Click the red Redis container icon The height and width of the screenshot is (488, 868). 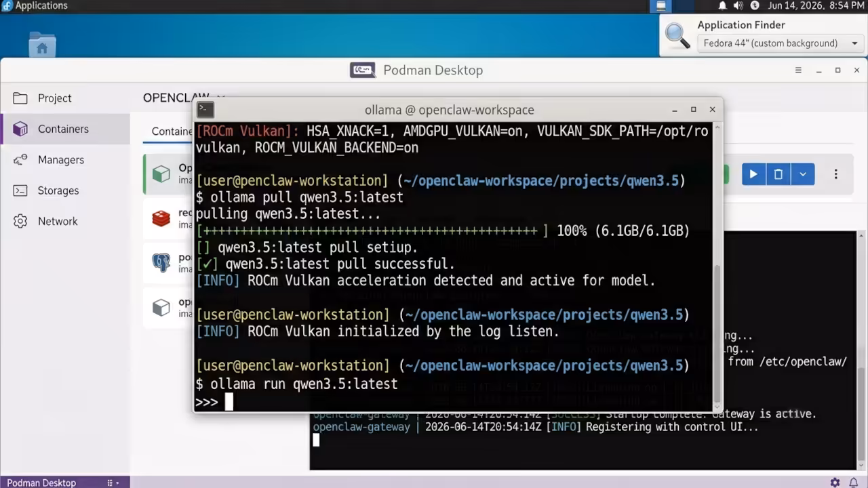click(161, 218)
